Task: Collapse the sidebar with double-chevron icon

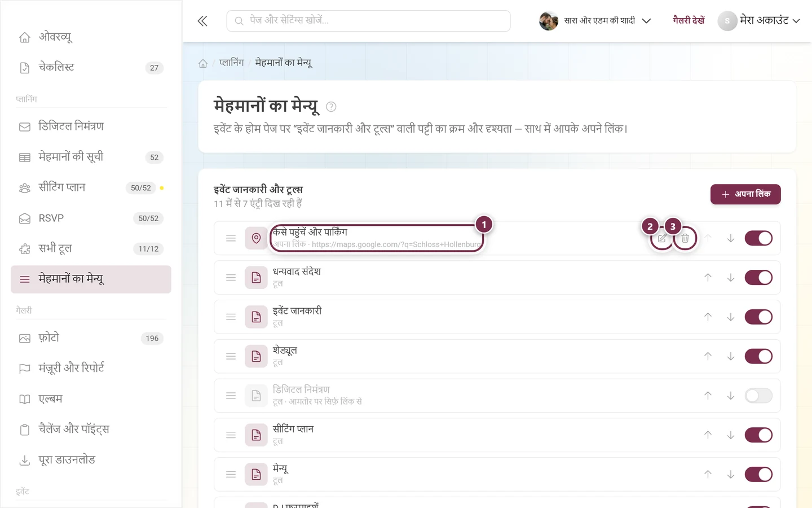Action: point(202,21)
